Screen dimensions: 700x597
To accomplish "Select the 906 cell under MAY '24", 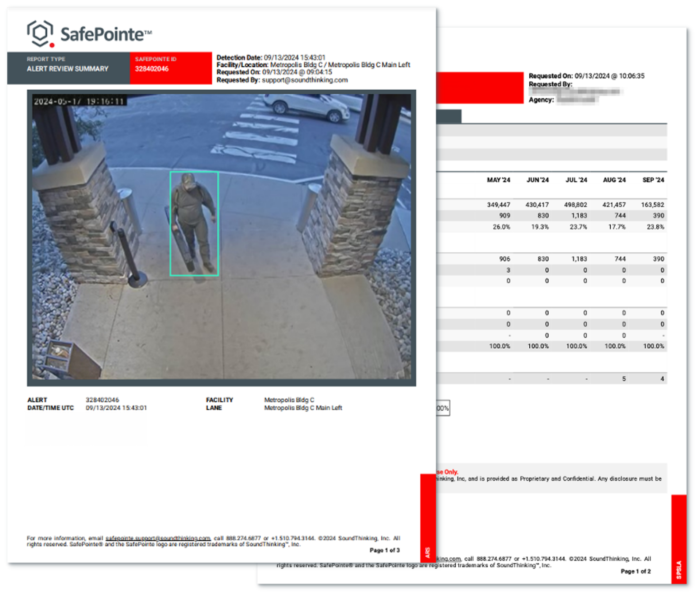I will [x=505, y=259].
